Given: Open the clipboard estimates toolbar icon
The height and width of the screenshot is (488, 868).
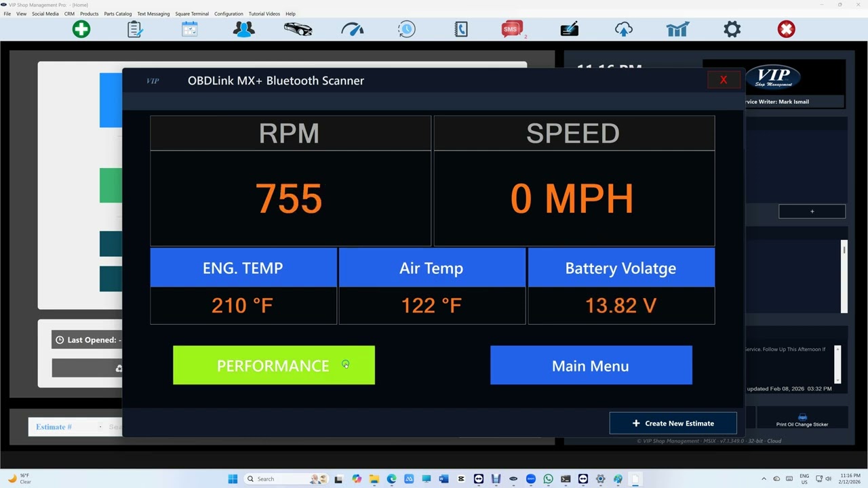Looking at the screenshot, I should click(135, 29).
